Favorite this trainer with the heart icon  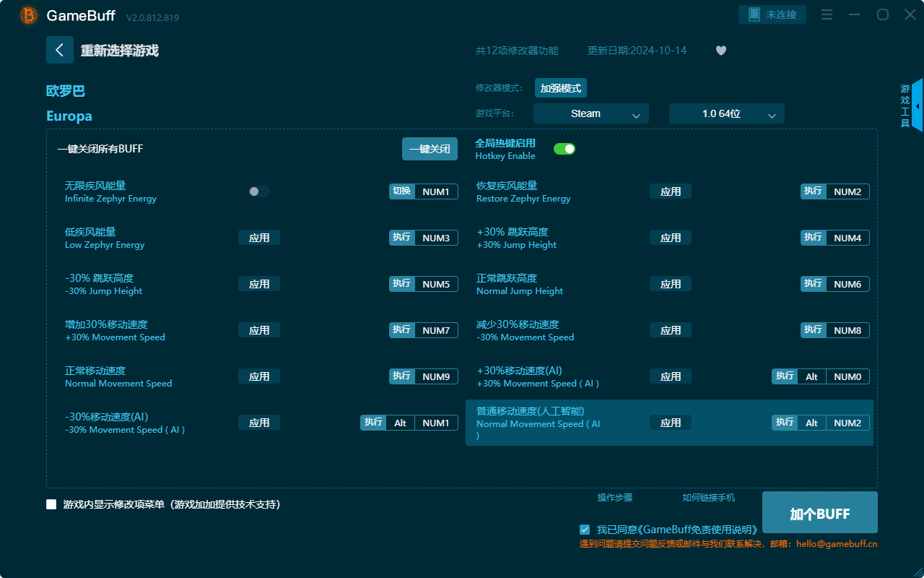[720, 51]
